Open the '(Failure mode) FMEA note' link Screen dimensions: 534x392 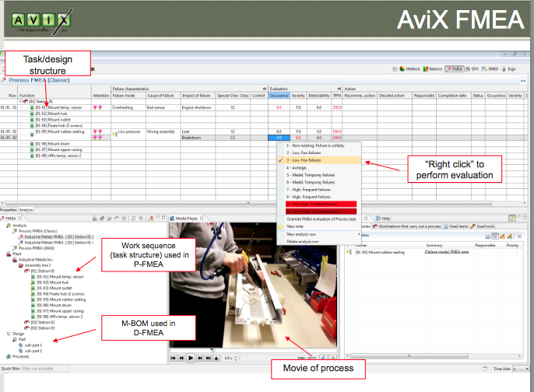447,252
